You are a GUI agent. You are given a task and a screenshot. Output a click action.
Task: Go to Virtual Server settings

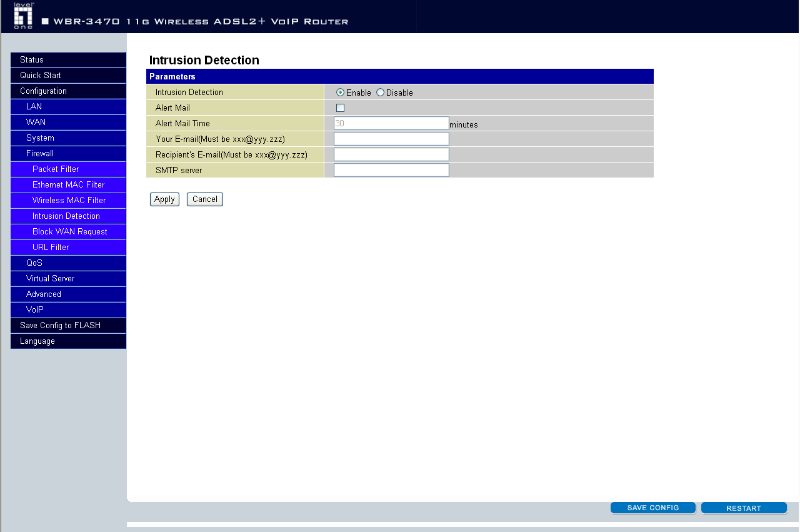coord(68,279)
